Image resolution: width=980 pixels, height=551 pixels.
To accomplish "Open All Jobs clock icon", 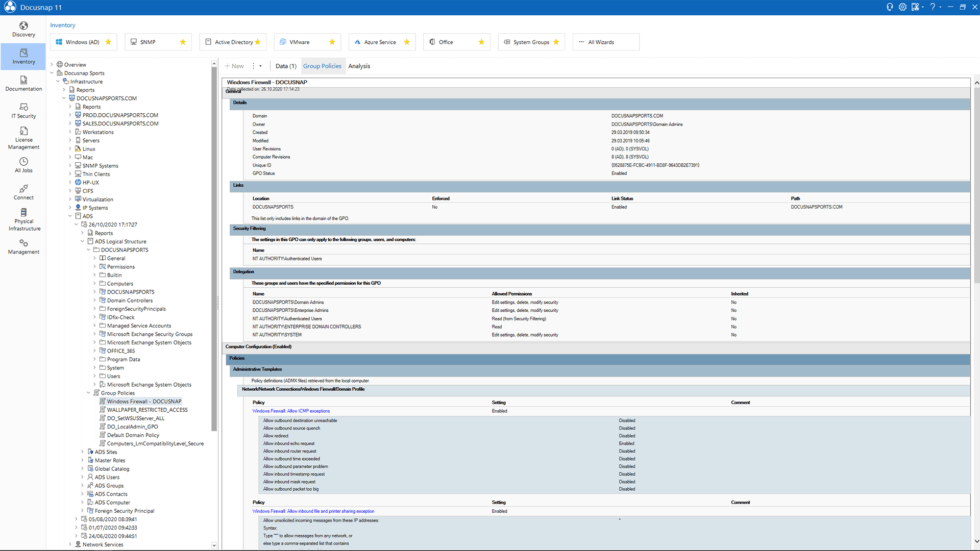I will pos(23,162).
